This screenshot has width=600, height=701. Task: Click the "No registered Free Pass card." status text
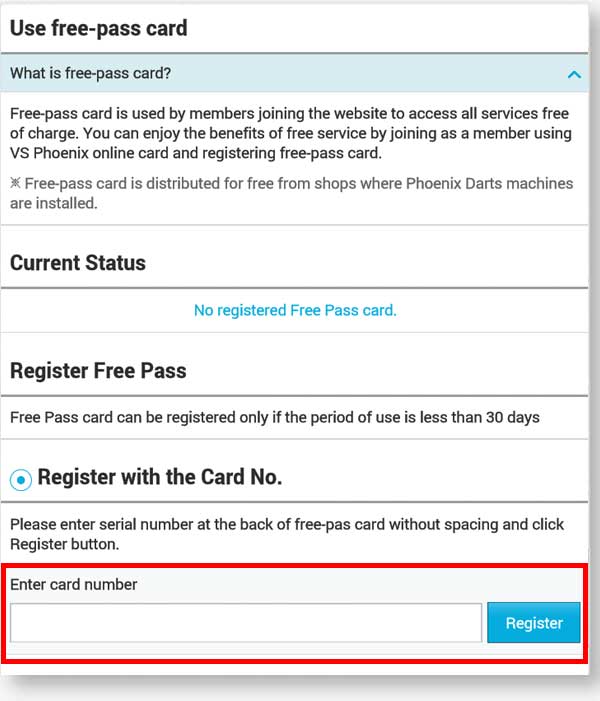295,310
